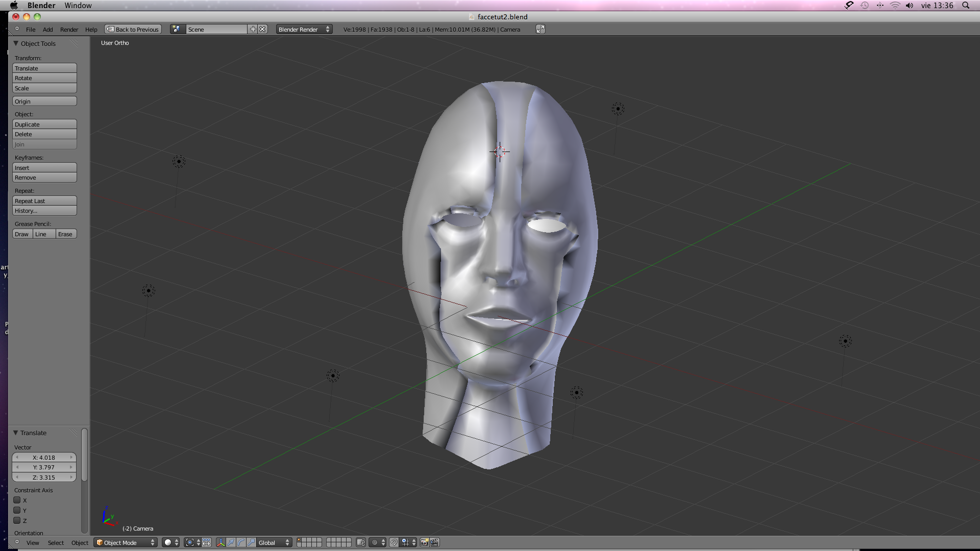Open the Global orientation dropdown

[x=274, y=543]
